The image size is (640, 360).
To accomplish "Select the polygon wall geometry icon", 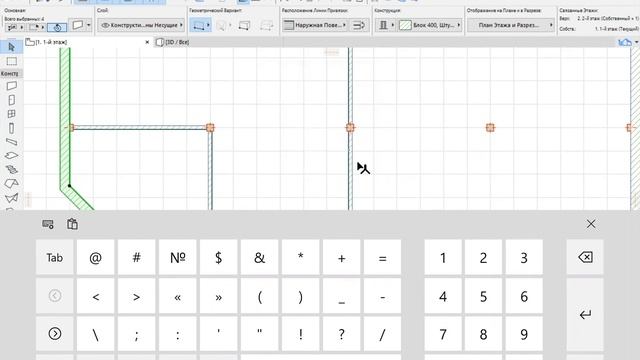I will 266,26.
